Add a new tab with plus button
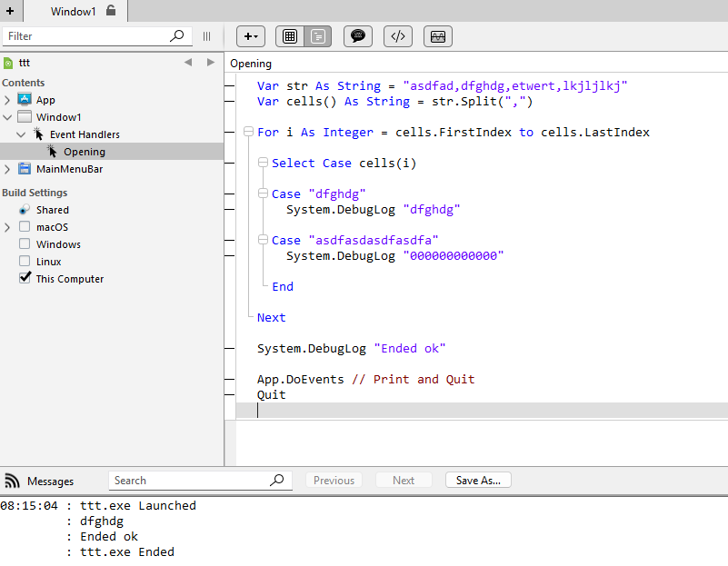The image size is (728, 566). 9,11
